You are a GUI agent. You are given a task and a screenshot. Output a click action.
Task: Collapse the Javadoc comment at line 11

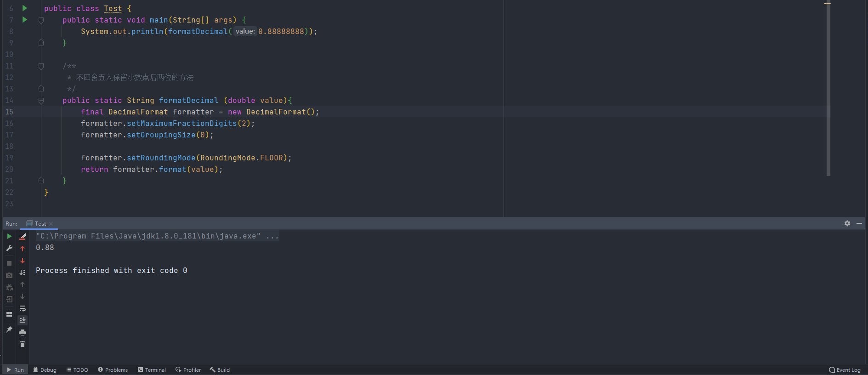pos(41,66)
